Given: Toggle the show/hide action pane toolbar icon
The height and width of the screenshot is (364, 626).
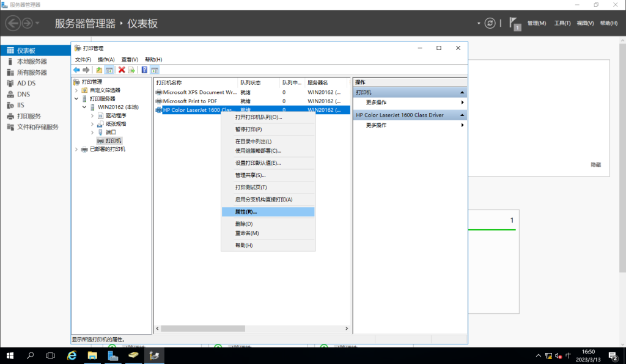Looking at the screenshot, I should [155, 70].
